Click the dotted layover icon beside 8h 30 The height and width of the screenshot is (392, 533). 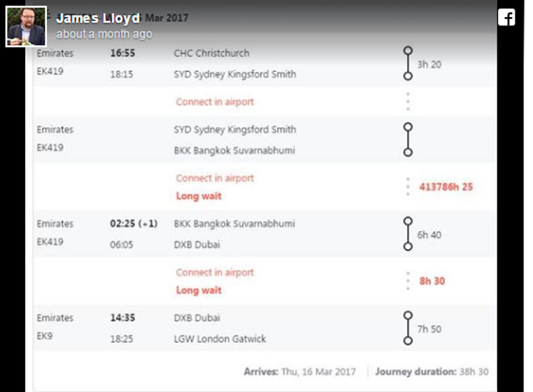(x=408, y=281)
